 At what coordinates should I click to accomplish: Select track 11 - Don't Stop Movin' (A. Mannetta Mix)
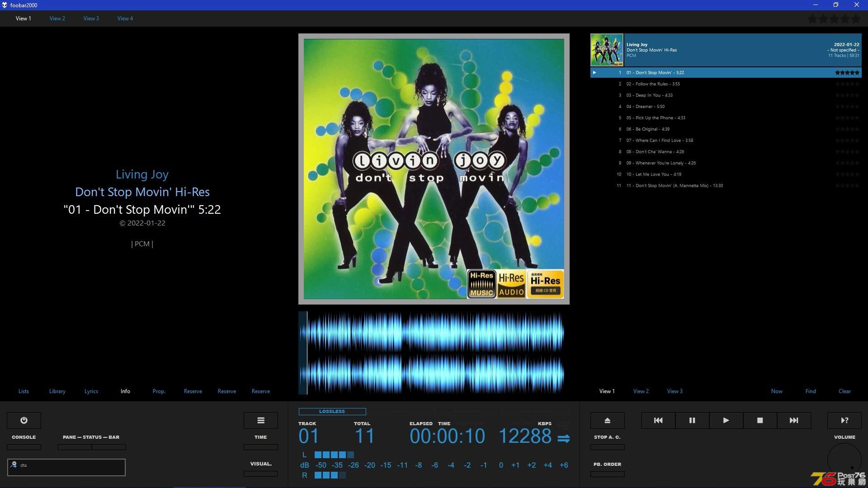click(x=726, y=185)
